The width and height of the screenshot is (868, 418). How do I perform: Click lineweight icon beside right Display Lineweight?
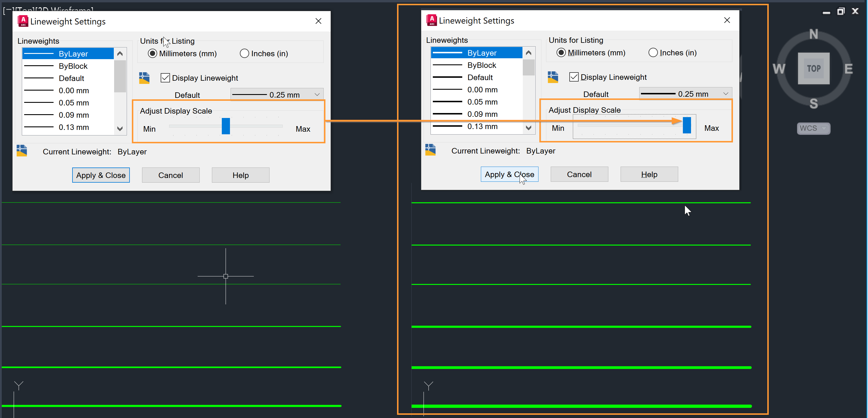point(552,77)
